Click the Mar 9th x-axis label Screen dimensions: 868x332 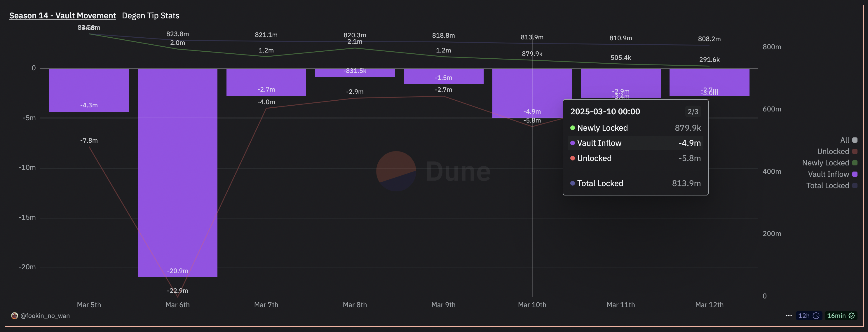point(443,305)
